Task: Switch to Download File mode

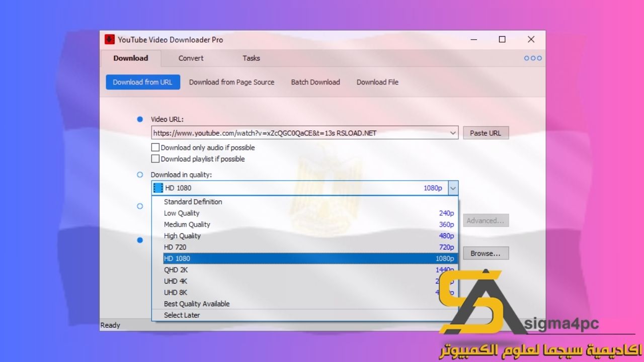Action: (x=377, y=82)
